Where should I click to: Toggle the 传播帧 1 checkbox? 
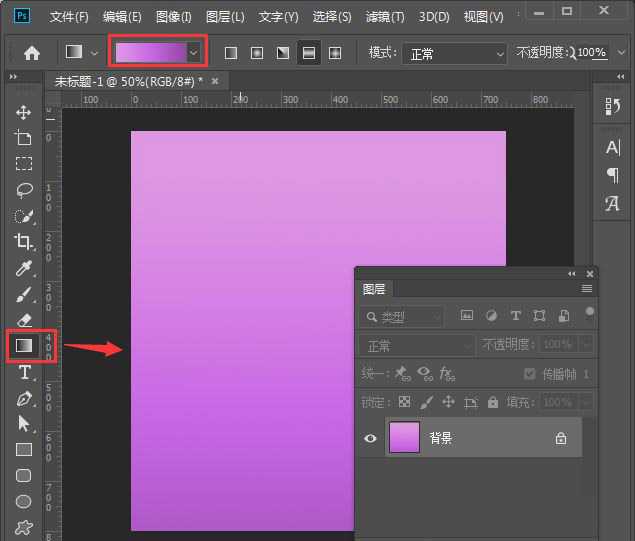pos(530,374)
